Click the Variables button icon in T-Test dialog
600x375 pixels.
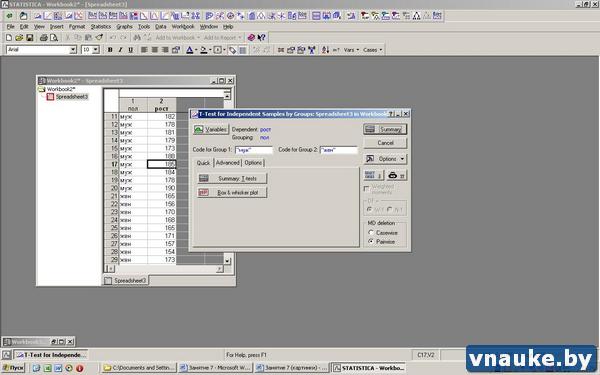coord(198,129)
